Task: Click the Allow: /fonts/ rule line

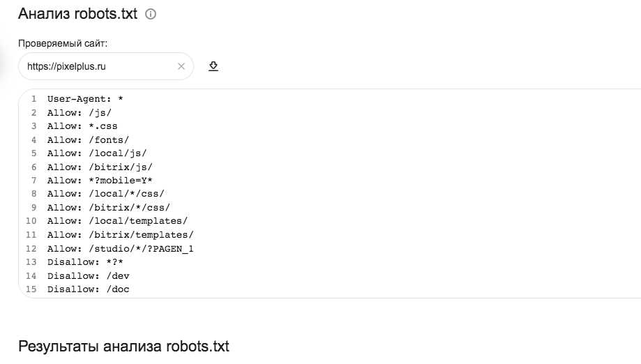Action: click(88, 139)
